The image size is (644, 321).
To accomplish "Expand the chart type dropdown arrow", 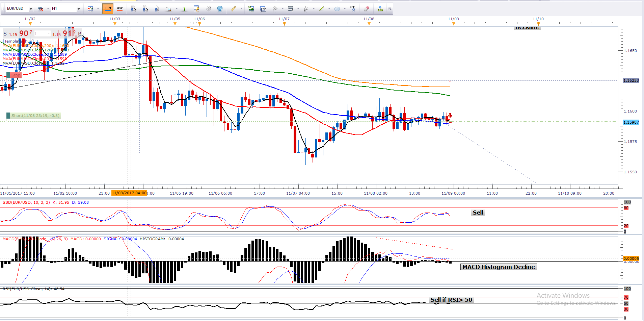I will tap(98, 9).
